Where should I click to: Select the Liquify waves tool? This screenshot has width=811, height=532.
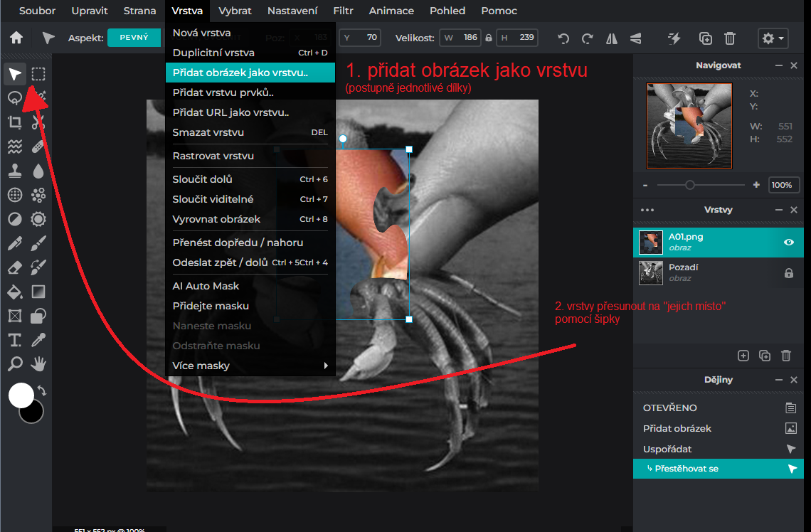[15, 147]
